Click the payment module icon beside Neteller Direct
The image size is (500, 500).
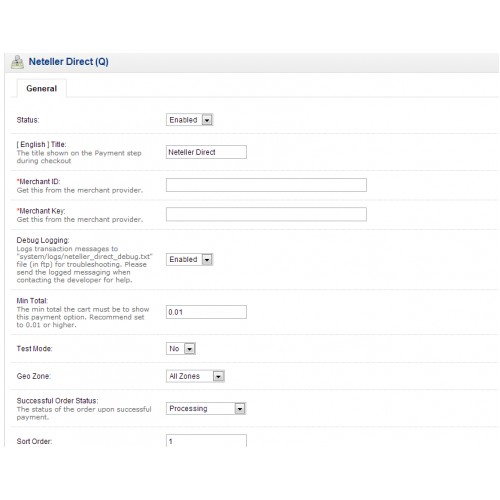point(17,62)
